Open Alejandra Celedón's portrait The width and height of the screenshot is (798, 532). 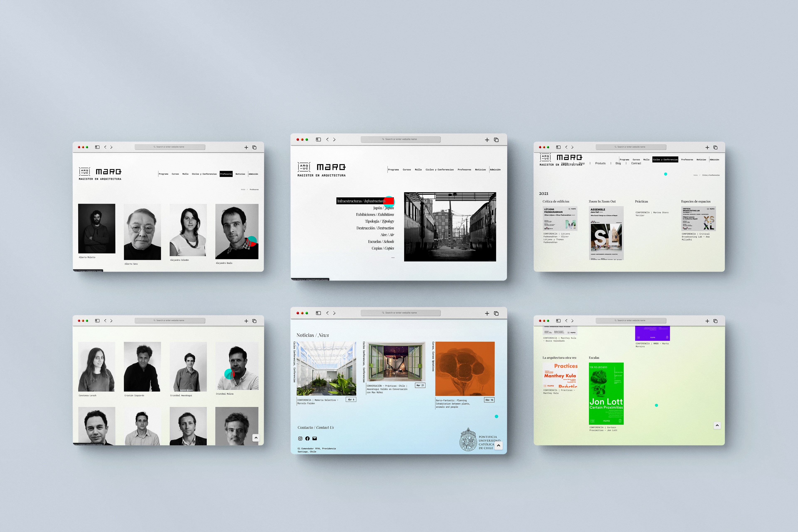(x=188, y=230)
